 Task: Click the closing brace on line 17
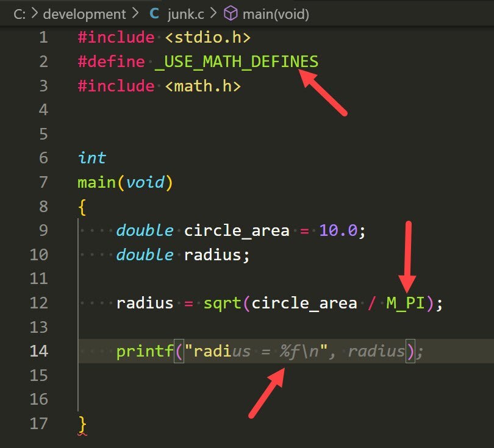point(82,424)
